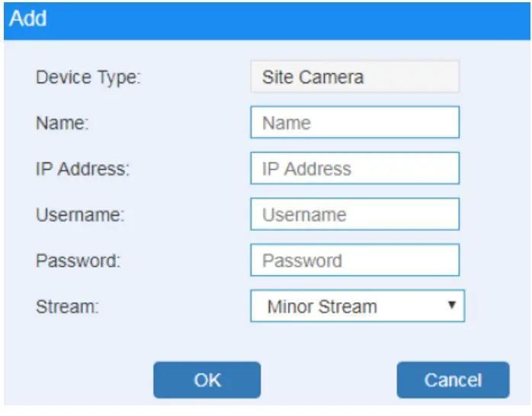Click the Add dialog title text

(28, 18)
